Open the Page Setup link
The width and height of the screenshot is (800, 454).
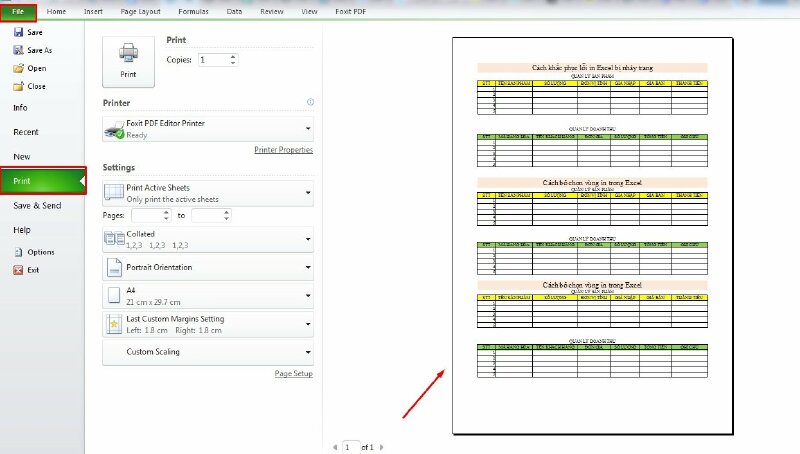click(293, 373)
